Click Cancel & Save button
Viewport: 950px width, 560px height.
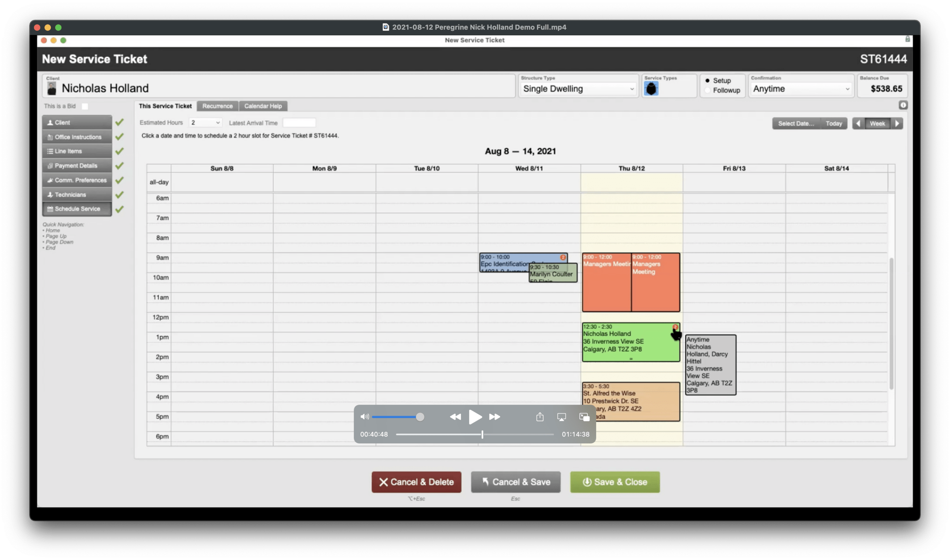click(x=516, y=482)
